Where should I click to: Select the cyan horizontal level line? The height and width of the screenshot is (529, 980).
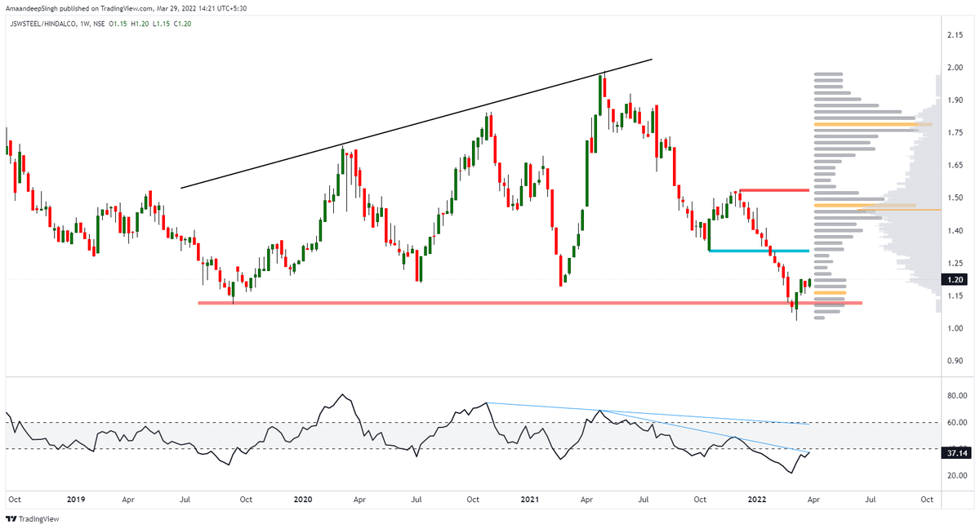click(x=759, y=251)
